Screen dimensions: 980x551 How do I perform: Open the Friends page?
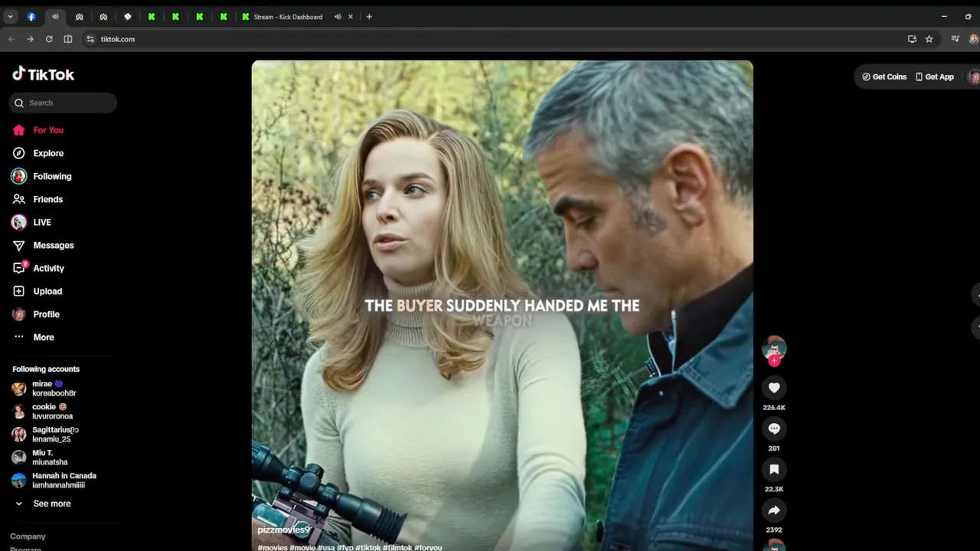pos(38,199)
